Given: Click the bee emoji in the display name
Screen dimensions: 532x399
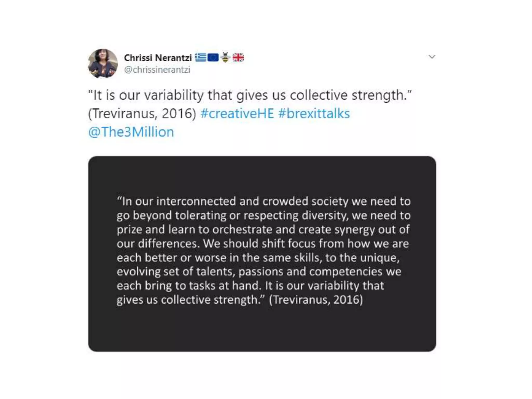Looking at the screenshot, I should coord(225,57).
